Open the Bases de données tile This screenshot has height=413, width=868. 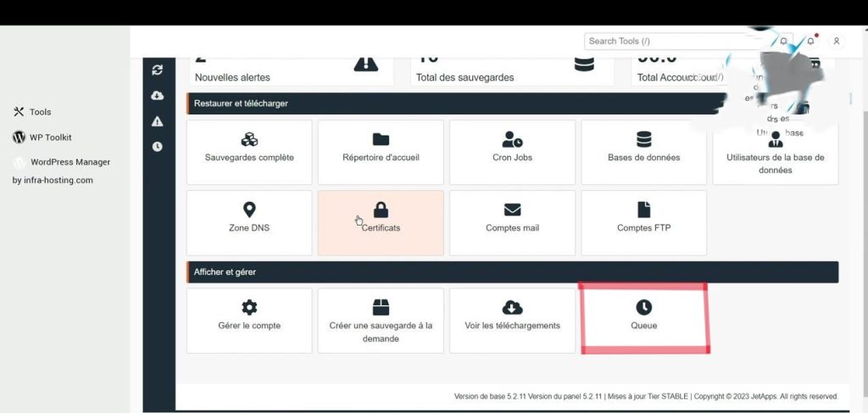[644, 153]
